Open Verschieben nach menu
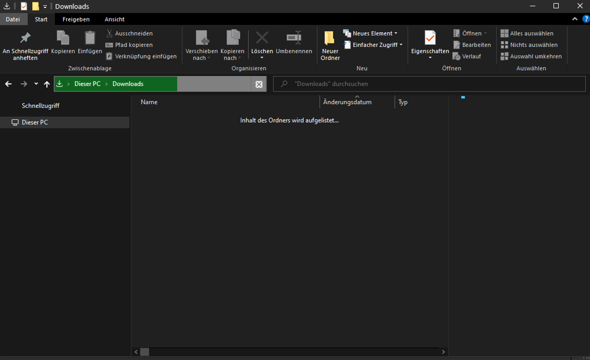 (x=201, y=46)
